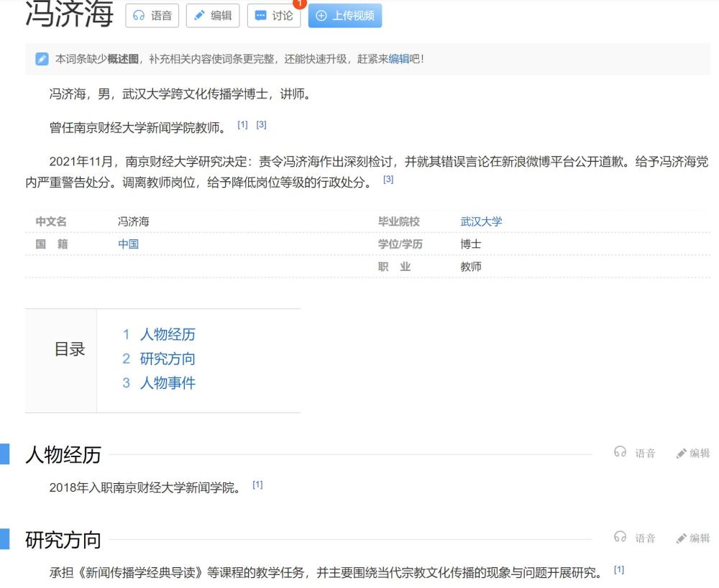Image resolution: width=719 pixels, height=588 pixels.
Task: Click the 语音 headphone button beside the title
Action: click(152, 16)
